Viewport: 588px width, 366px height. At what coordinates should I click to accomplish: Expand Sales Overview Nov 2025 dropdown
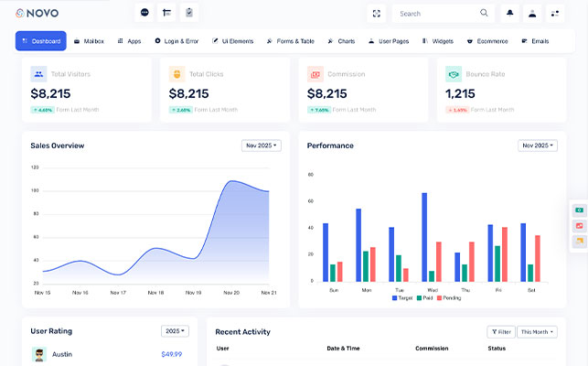click(262, 145)
